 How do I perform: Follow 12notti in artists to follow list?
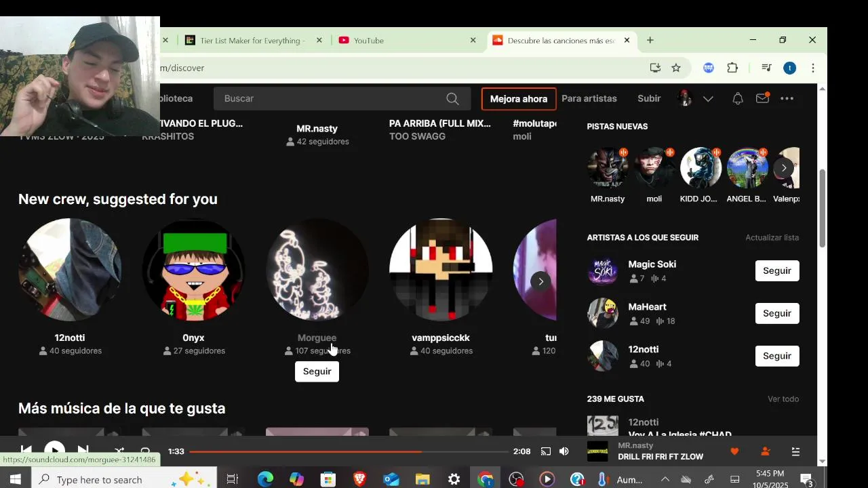click(x=777, y=356)
